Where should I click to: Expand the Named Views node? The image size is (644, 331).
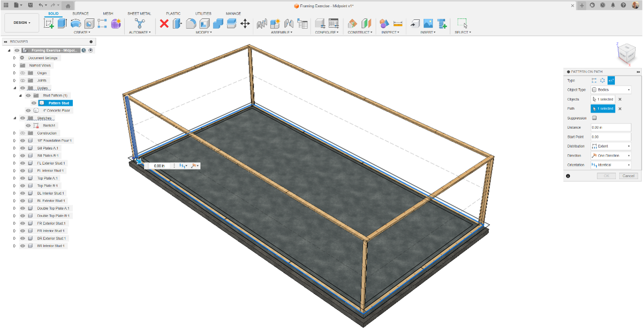(15, 65)
